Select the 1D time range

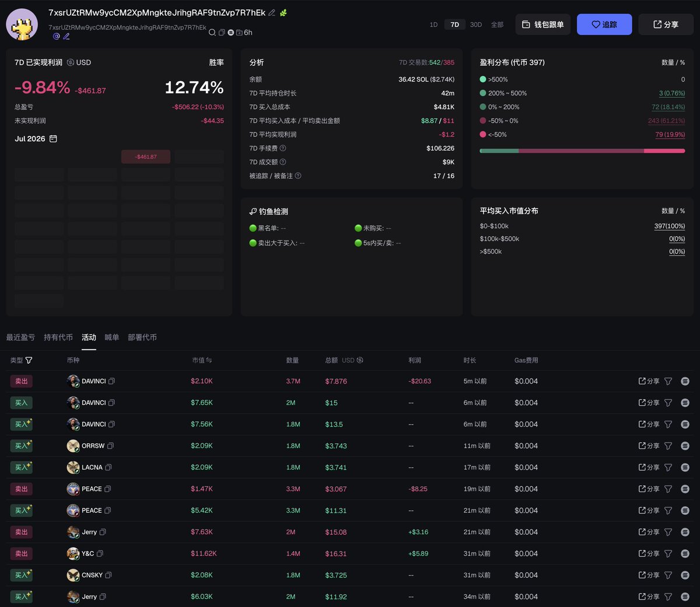coord(433,24)
